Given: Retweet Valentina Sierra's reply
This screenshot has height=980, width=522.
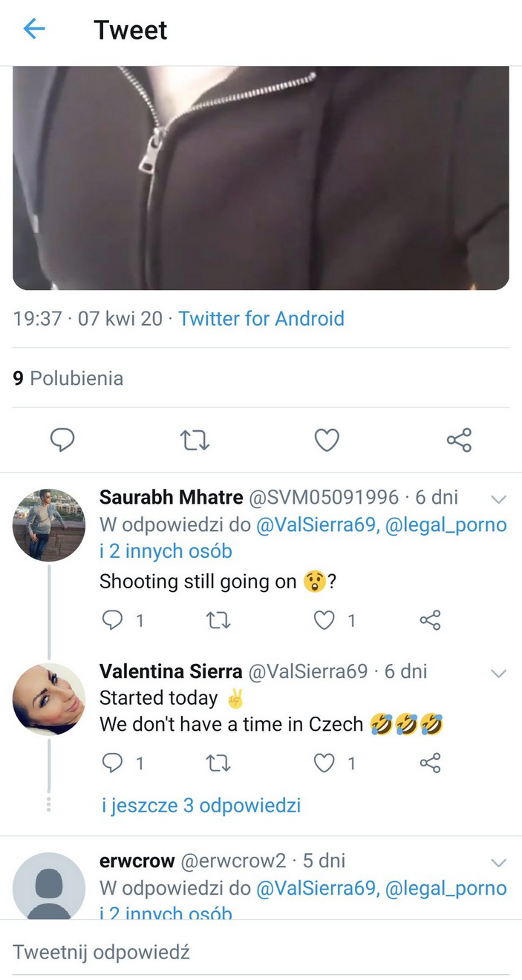Looking at the screenshot, I should point(218,763).
